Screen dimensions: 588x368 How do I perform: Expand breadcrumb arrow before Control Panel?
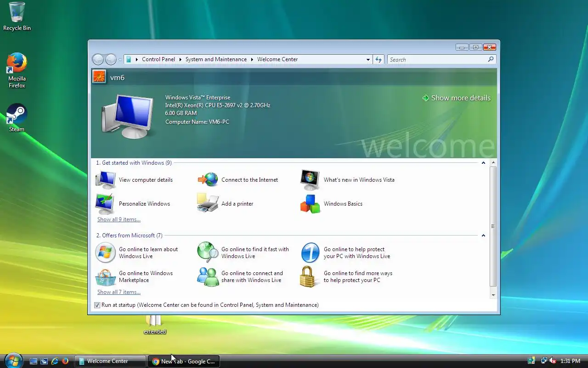(x=136, y=59)
